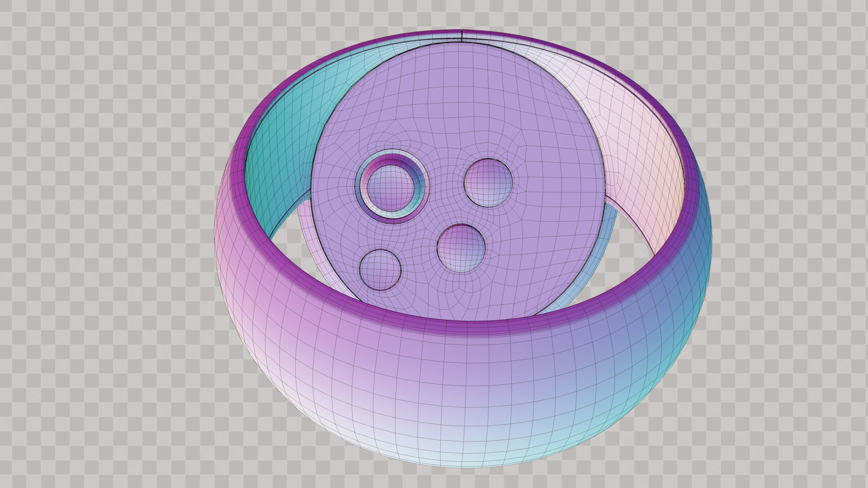Select the inner dome of the ringed button
Image resolution: width=868 pixels, height=488 pixels.
point(391,187)
